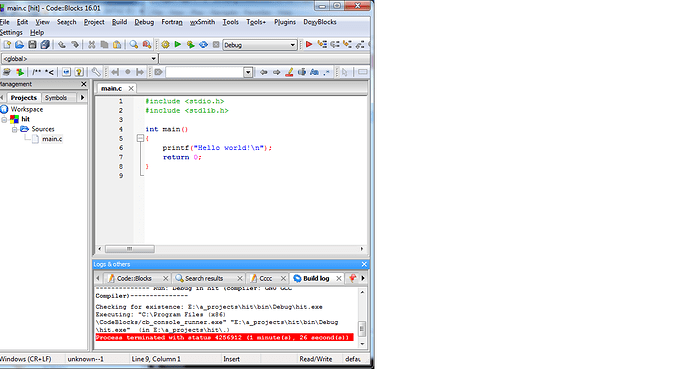Save the current file with floppy icon

(32, 45)
